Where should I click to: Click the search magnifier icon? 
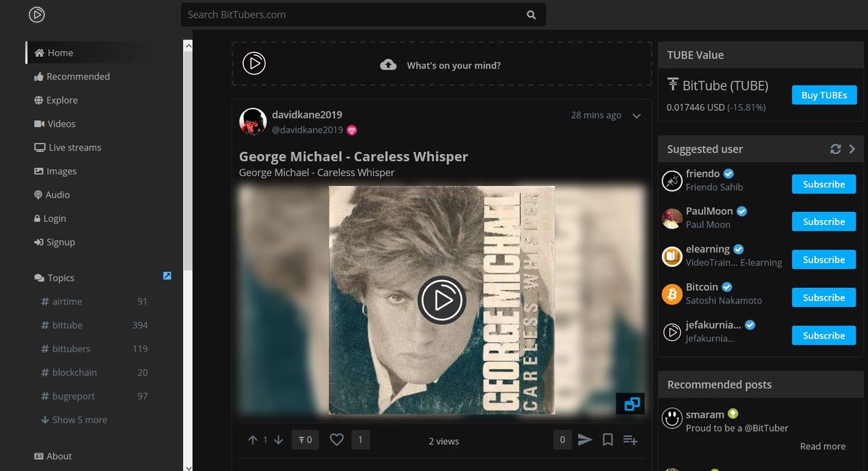(x=531, y=14)
